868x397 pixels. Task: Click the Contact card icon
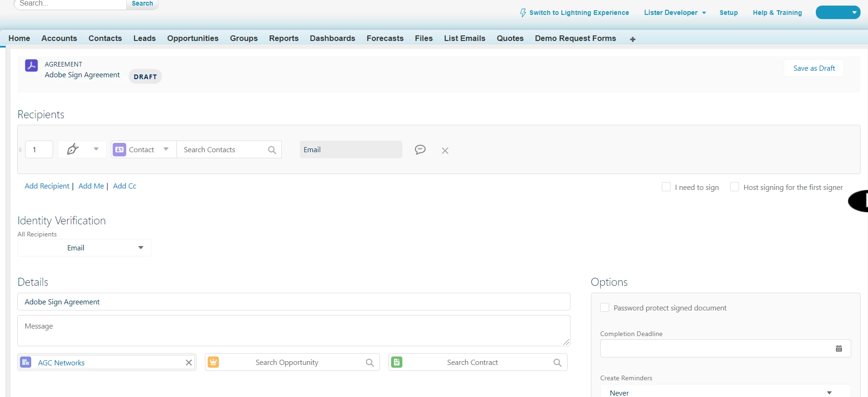point(120,149)
